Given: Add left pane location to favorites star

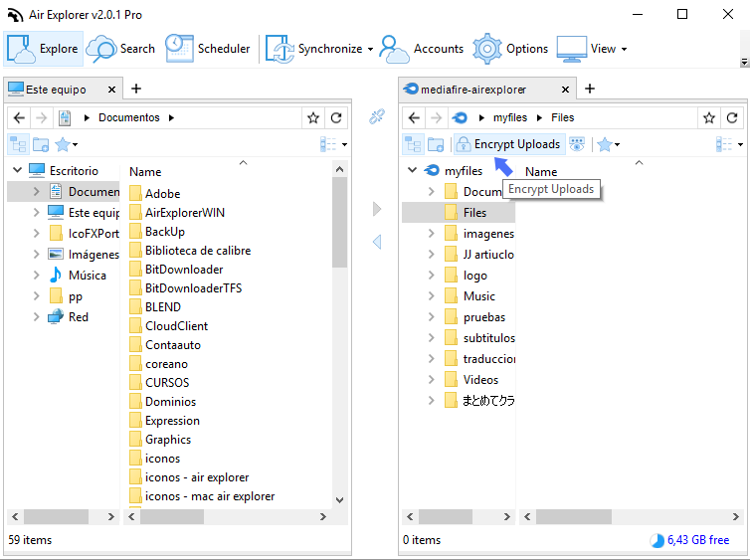Looking at the screenshot, I should 313,117.
